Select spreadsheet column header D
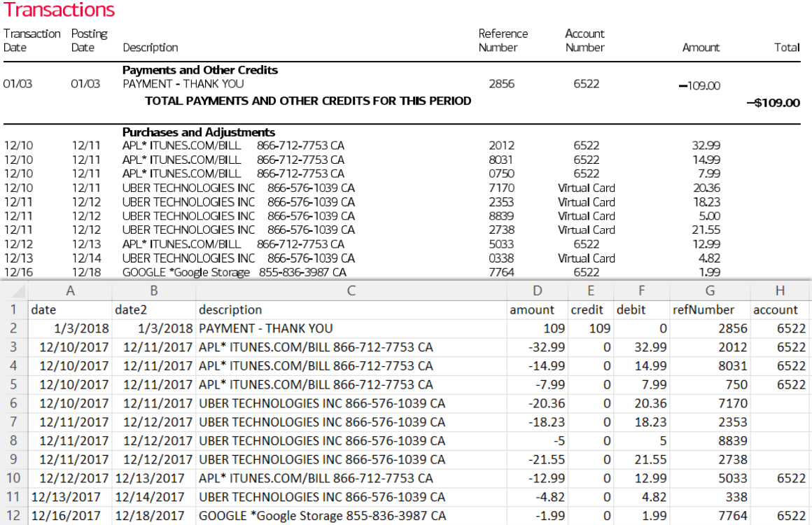Screen dimensions: 812x525 pyautogui.click(x=538, y=290)
